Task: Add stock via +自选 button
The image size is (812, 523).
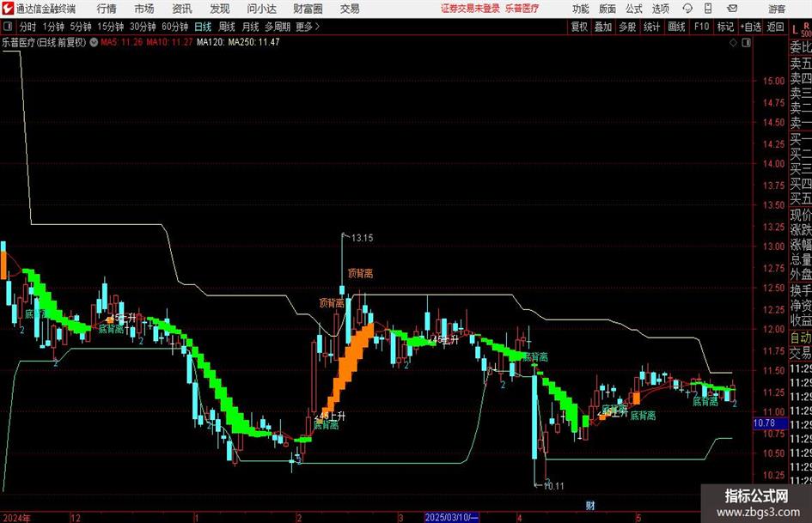Action: point(751,27)
